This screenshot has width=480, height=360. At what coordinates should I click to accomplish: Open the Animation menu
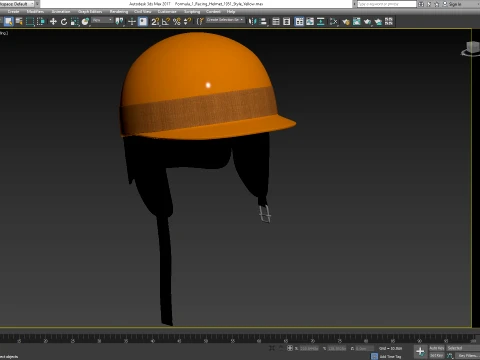[61, 12]
